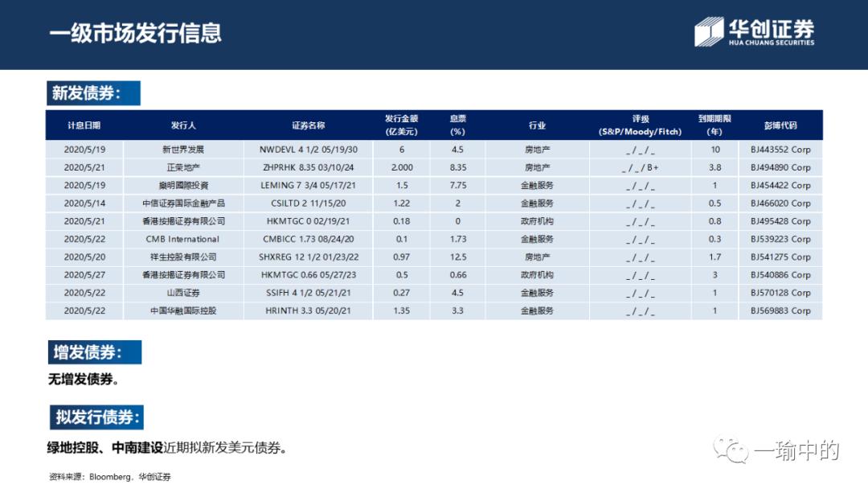Viewport: 868px width, 489px height.
Task: Click the 评级 (S&P/Moody/Fitch) column header
Action: tap(639, 124)
